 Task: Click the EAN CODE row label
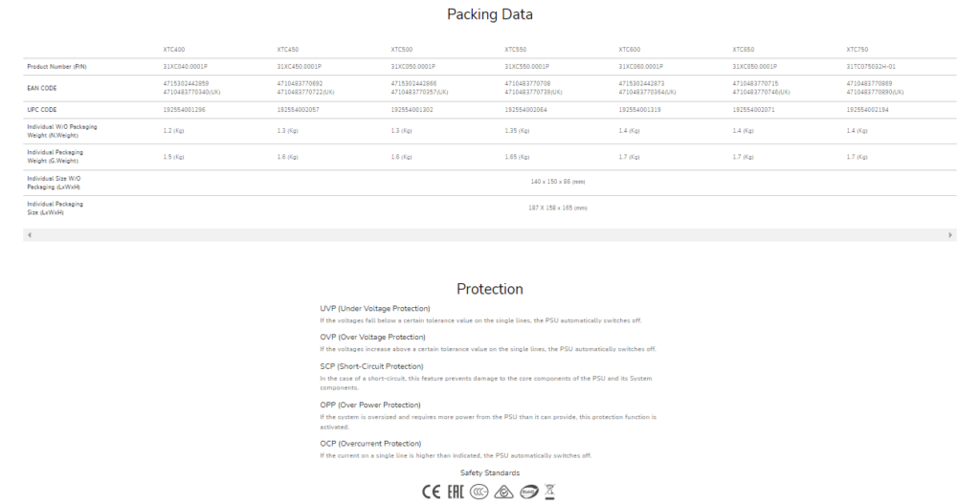point(42,88)
